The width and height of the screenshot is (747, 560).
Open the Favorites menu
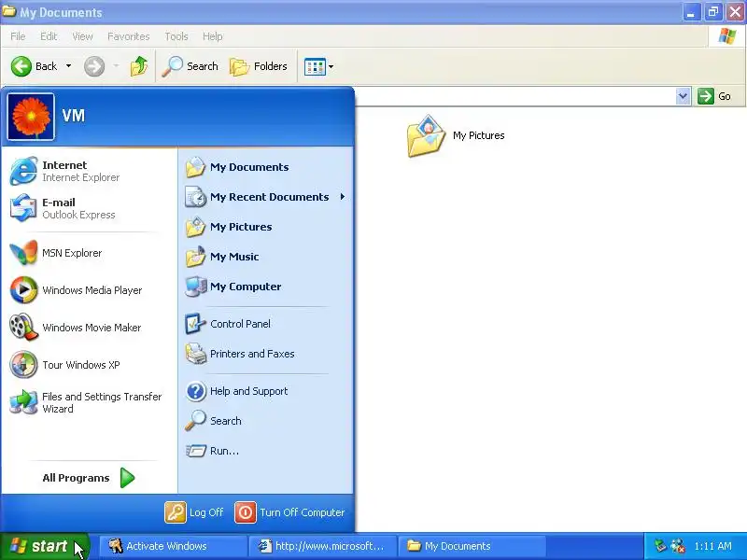pyautogui.click(x=129, y=36)
